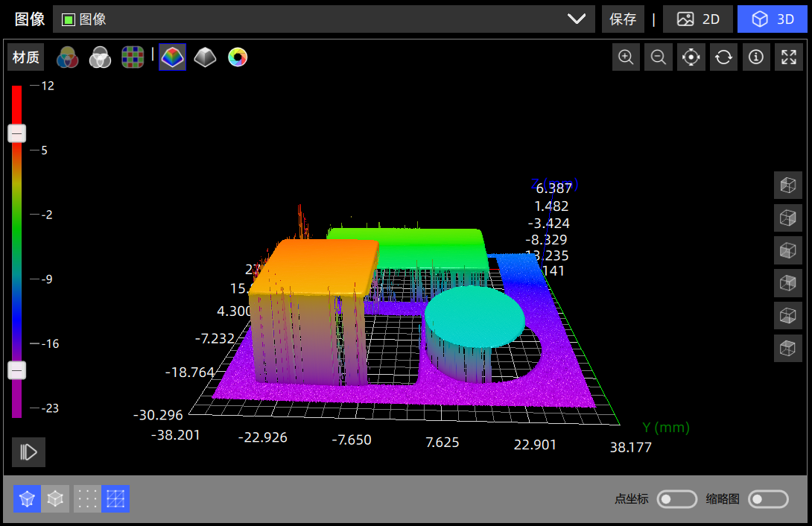
Task: Select the grayscale overlapping circles mode
Action: (x=100, y=57)
